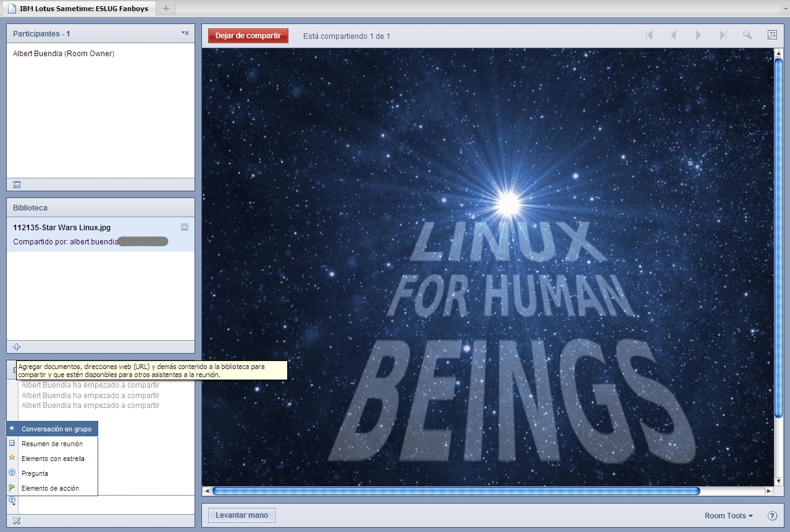
Task: Click the page icon on the Sametime tab
Action: click(11, 9)
